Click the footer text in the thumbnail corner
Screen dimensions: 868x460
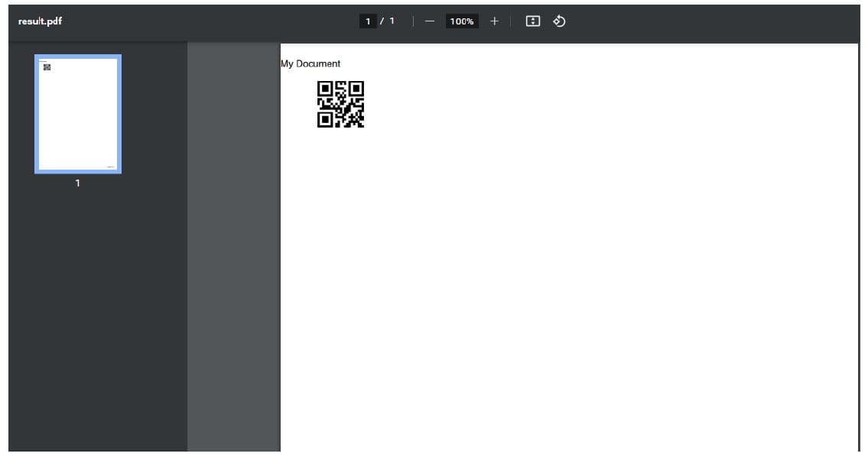tap(110, 166)
